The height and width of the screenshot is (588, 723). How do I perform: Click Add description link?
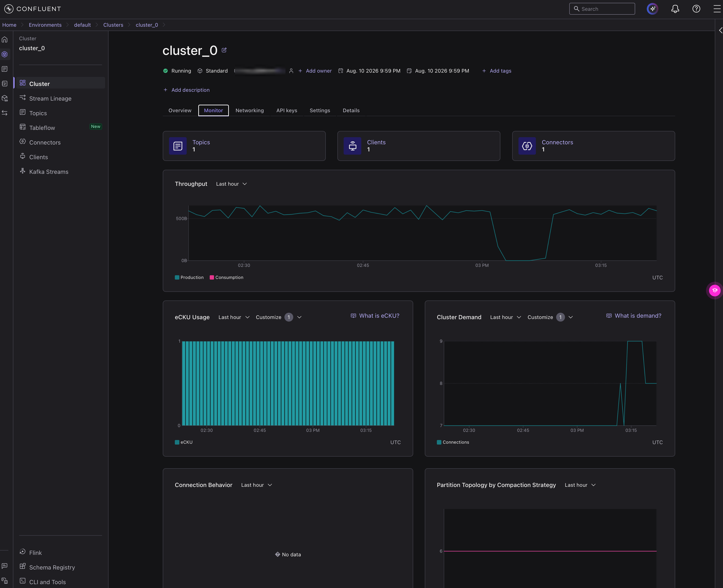tap(186, 90)
